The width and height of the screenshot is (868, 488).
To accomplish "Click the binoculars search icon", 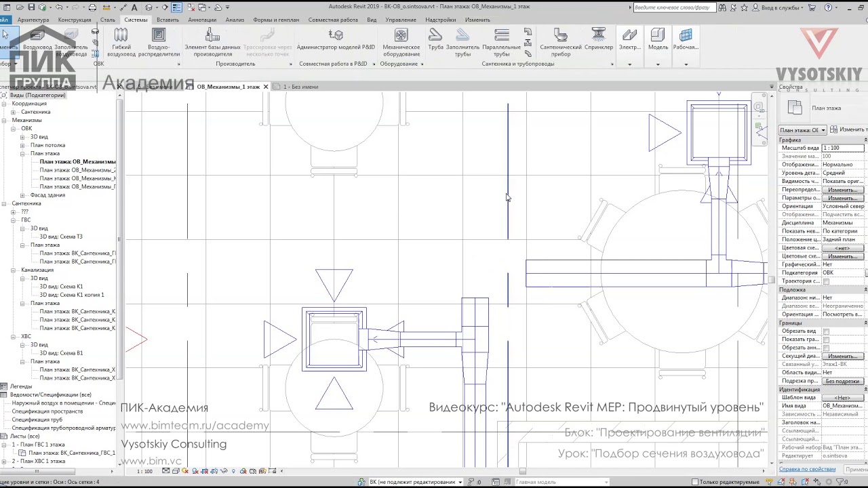I will (722, 7).
